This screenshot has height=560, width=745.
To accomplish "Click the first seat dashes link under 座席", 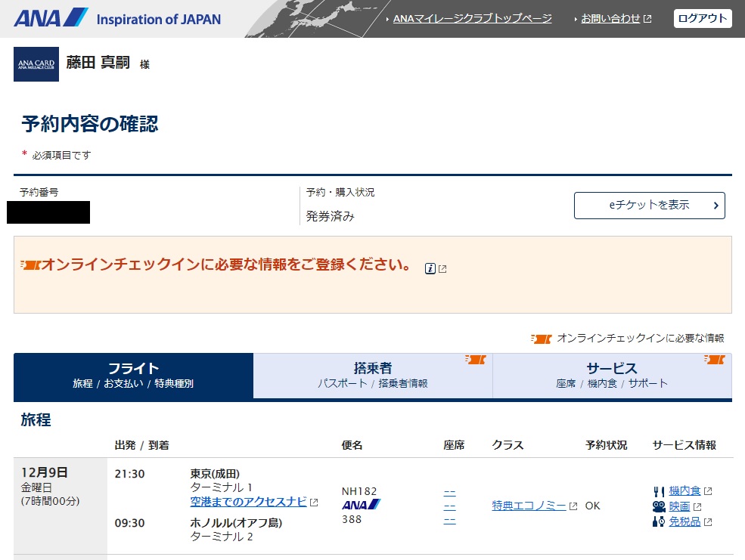I will click(449, 492).
